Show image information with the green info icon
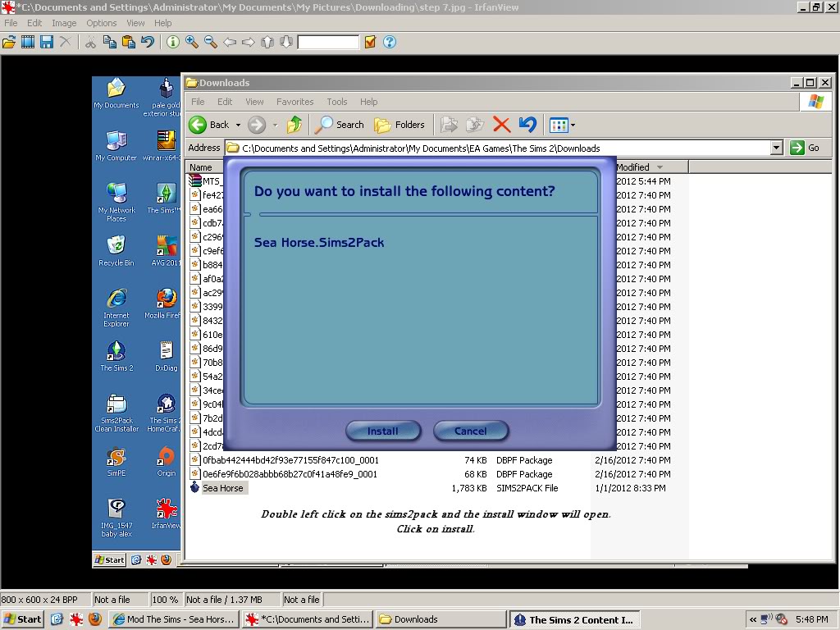 pos(172,42)
